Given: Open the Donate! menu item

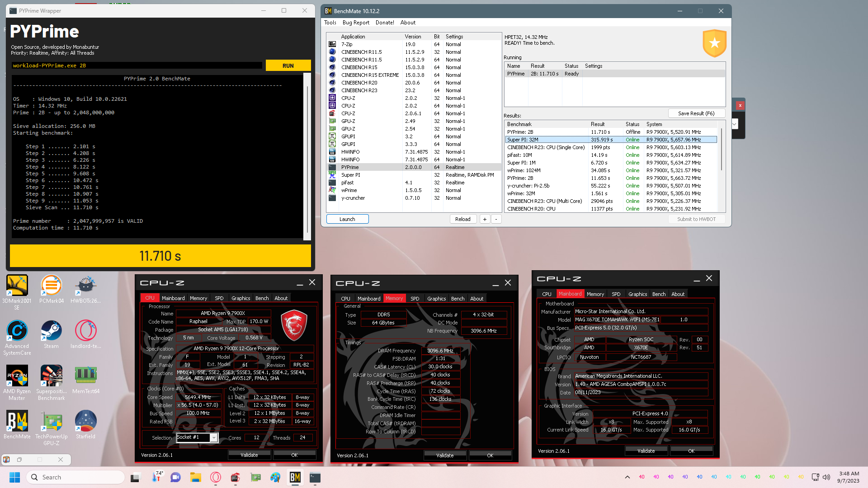Looking at the screenshot, I should 385,23.
